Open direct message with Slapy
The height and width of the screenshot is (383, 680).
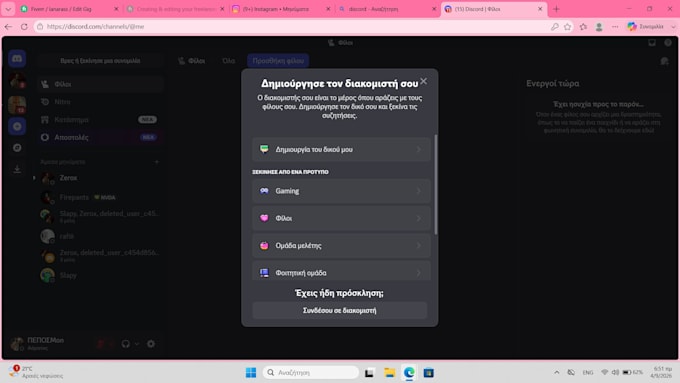click(100, 275)
